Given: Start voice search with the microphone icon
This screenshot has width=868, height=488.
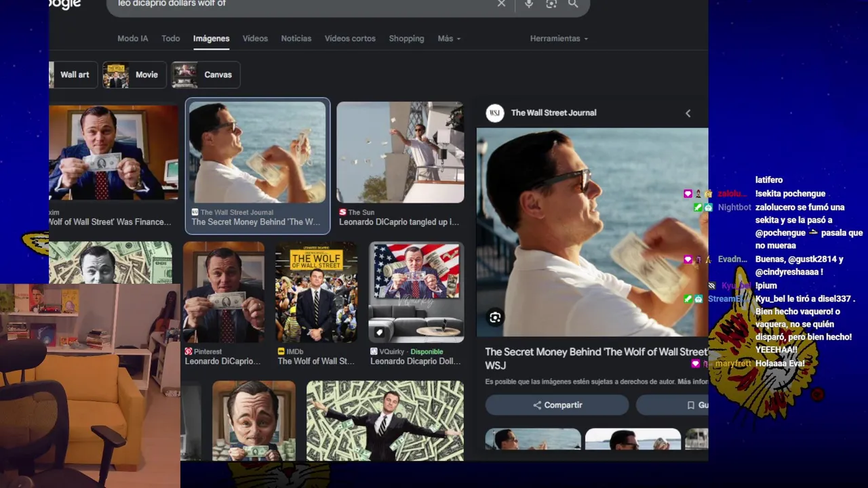Looking at the screenshot, I should [529, 3].
